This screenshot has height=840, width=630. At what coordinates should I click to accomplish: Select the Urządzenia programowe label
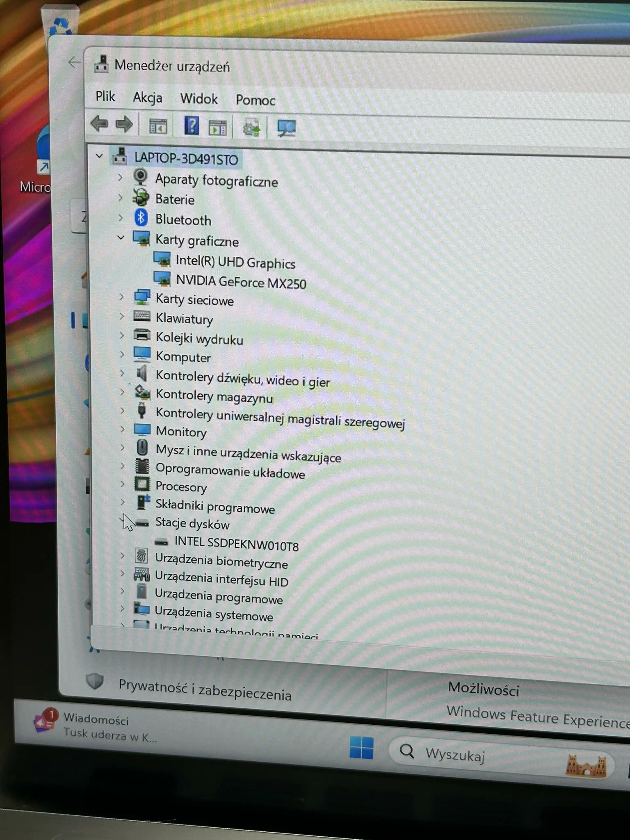click(219, 596)
